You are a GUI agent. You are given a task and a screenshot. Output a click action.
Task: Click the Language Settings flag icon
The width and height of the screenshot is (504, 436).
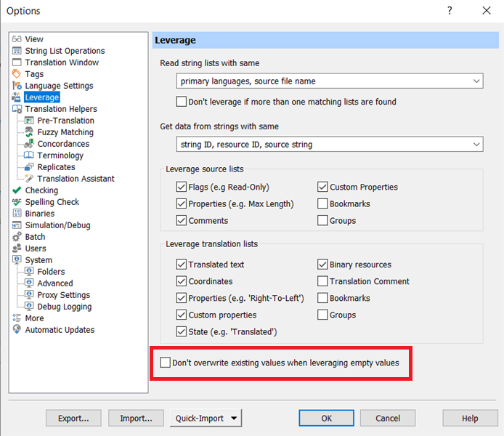tap(17, 86)
